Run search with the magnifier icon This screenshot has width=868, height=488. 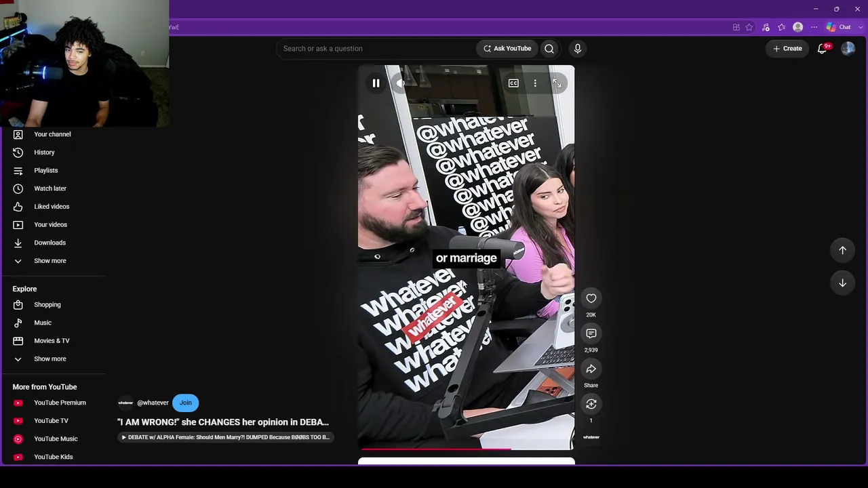(549, 49)
